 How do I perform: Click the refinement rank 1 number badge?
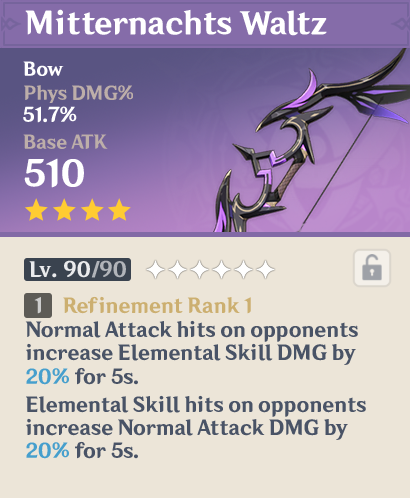click(x=38, y=305)
